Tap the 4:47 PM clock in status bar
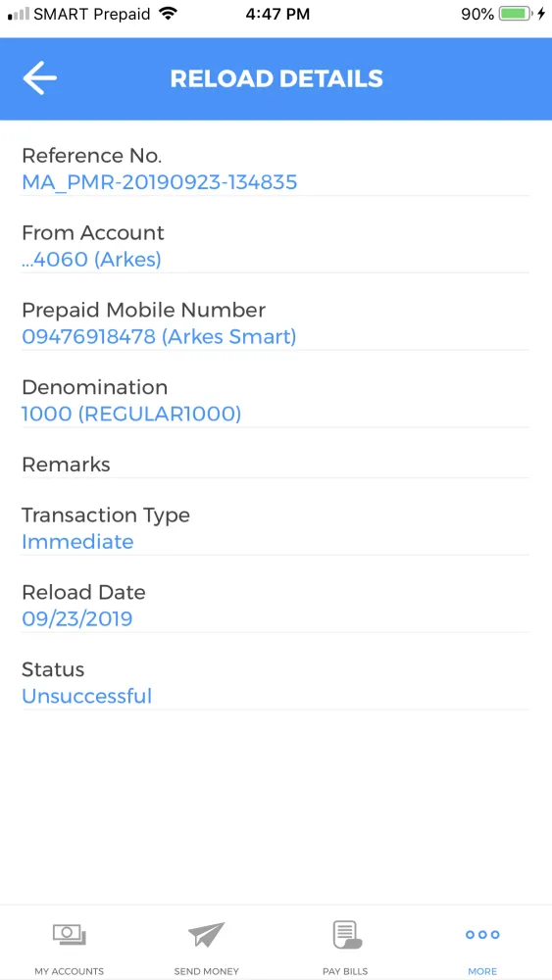 click(276, 15)
